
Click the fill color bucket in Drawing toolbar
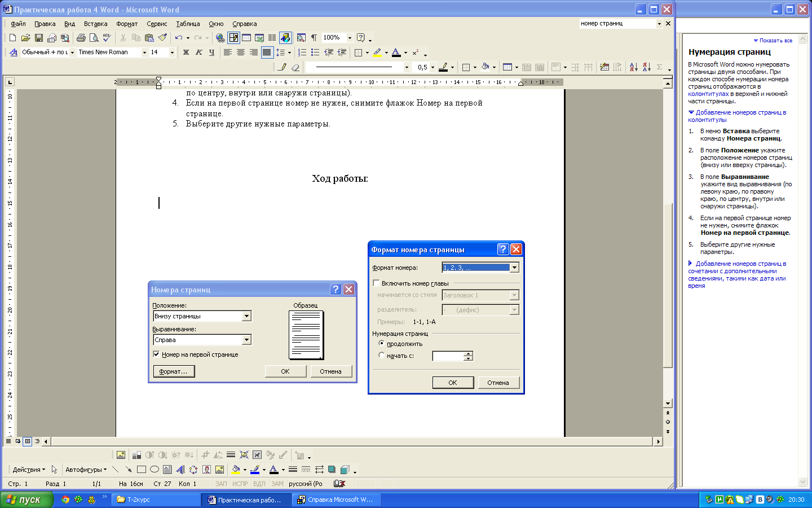(x=236, y=470)
